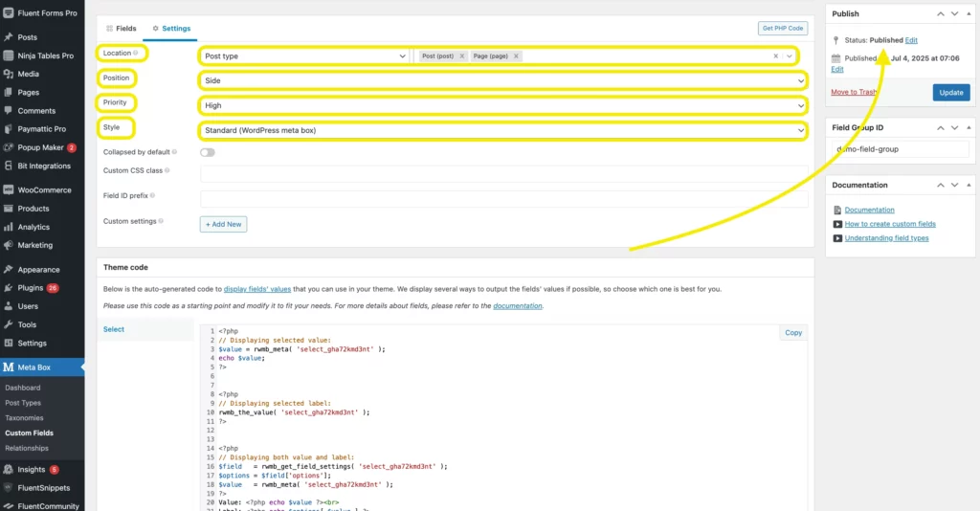Open the Documentation link
Screen dimensions: 980x511
[869, 210]
